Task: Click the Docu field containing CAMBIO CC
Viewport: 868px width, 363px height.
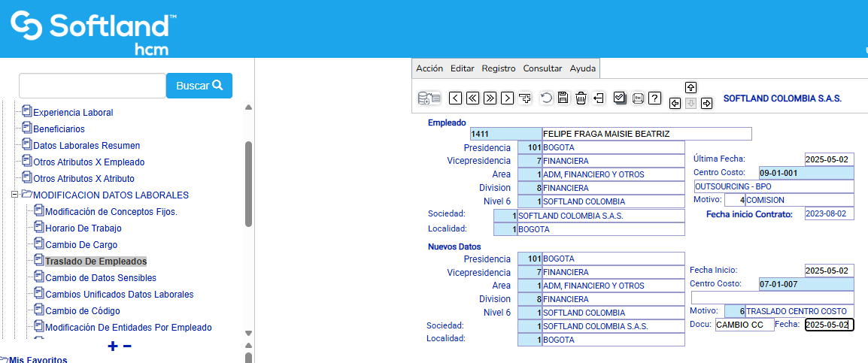Action: pyautogui.click(x=743, y=325)
